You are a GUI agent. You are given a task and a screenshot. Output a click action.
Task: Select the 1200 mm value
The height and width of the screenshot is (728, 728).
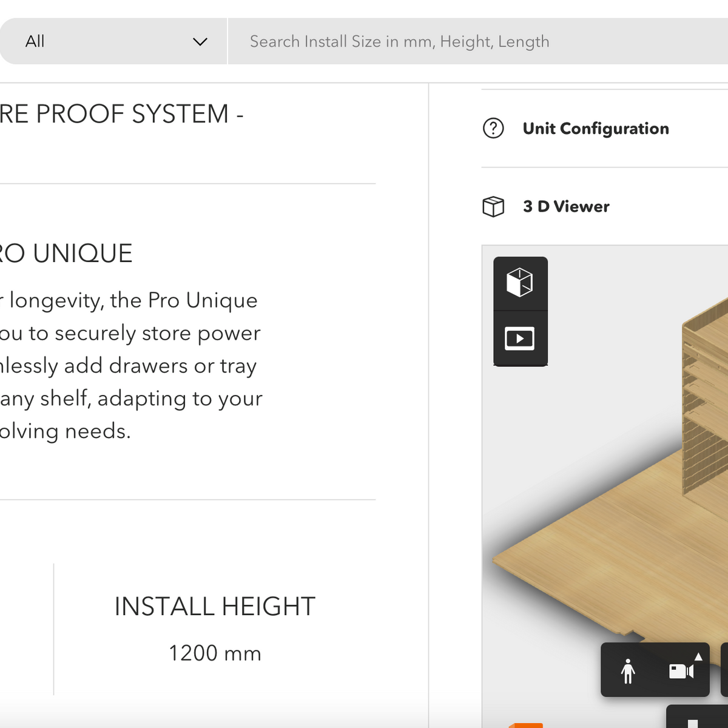click(215, 653)
